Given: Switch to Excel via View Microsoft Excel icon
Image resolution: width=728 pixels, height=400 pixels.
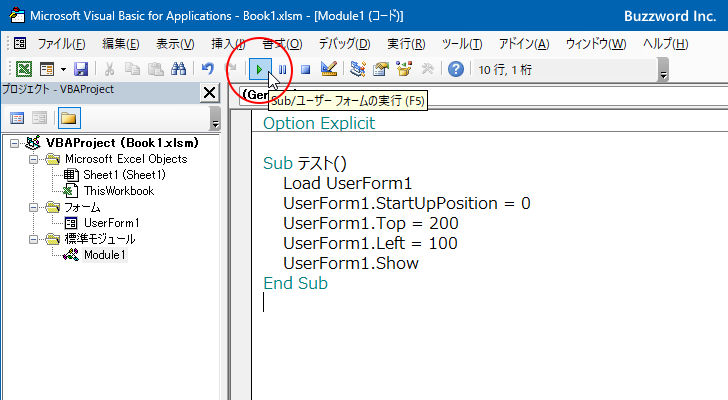Looking at the screenshot, I should tap(24, 70).
